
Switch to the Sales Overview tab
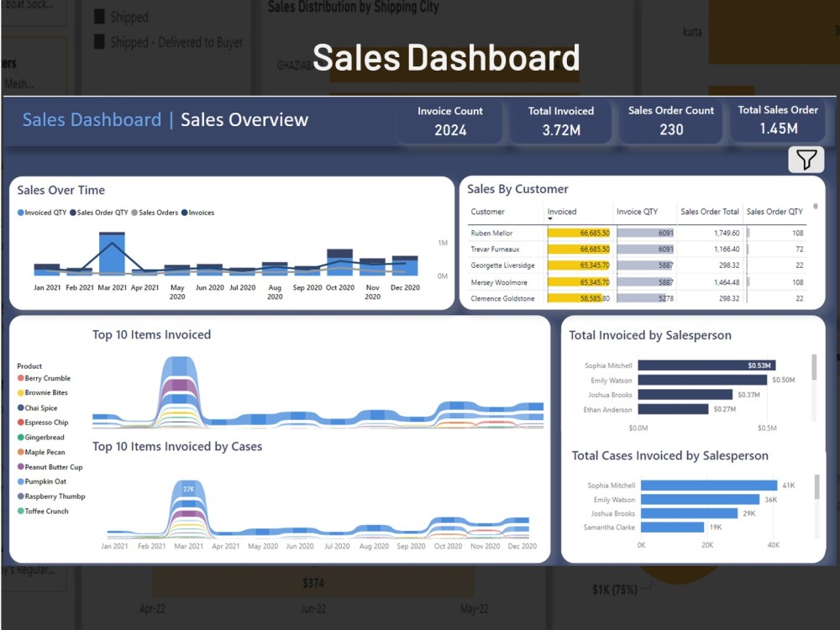(x=243, y=120)
